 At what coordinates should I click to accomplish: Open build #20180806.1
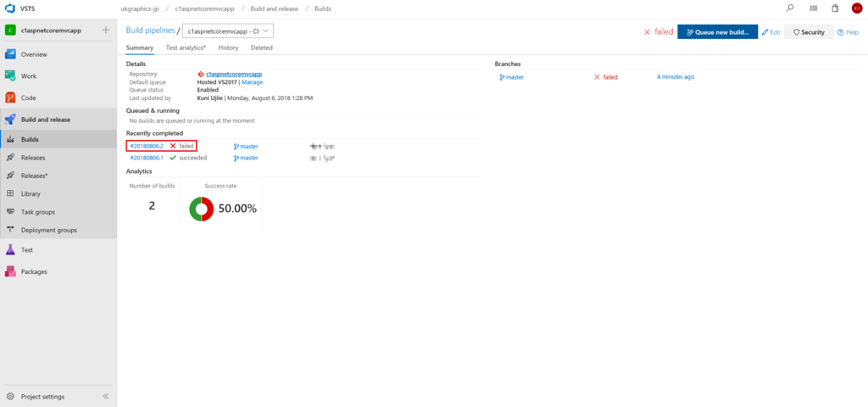[147, 158]
